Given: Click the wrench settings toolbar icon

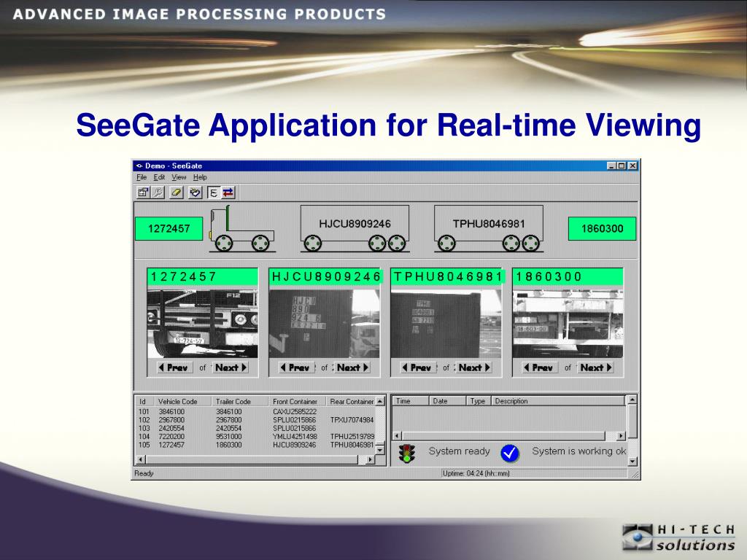Looking at the screenshot, I should (158, 192).
